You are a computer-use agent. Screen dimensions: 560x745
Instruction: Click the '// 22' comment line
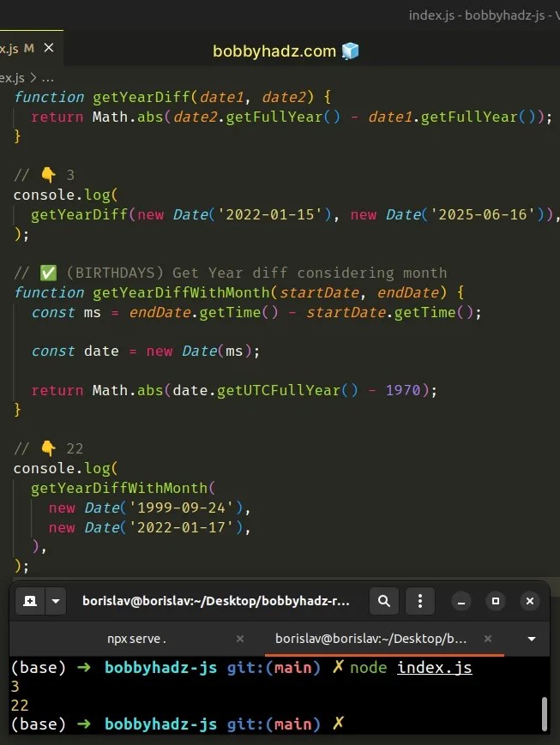point(49,448)
